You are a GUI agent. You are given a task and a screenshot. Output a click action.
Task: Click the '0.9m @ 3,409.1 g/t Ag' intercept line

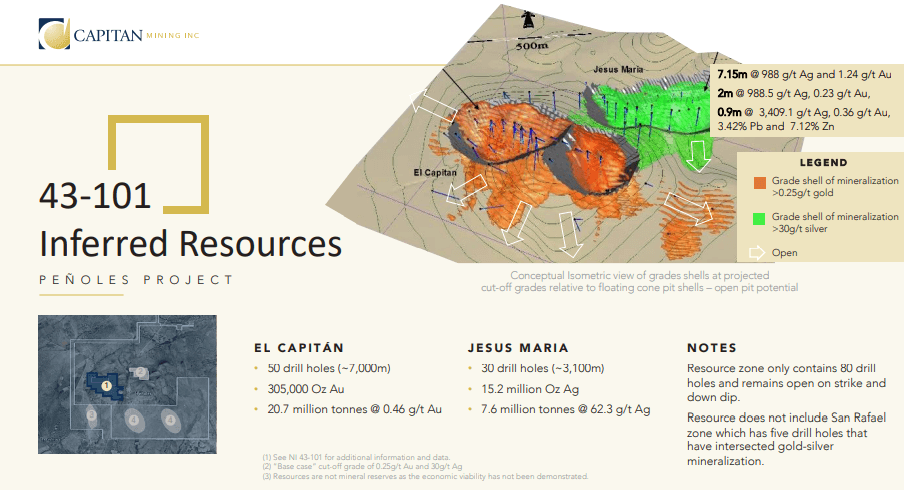coord(804,119)
